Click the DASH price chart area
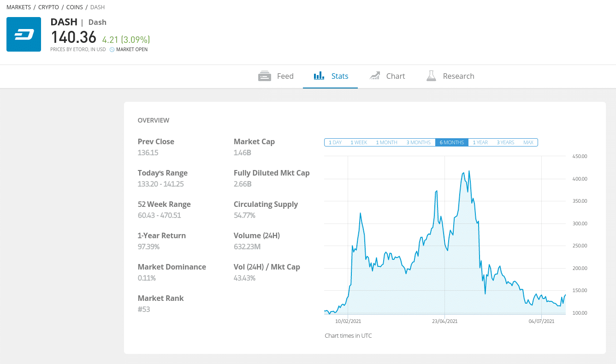Viewport: 616px width, 364px height. pos(445,235)
